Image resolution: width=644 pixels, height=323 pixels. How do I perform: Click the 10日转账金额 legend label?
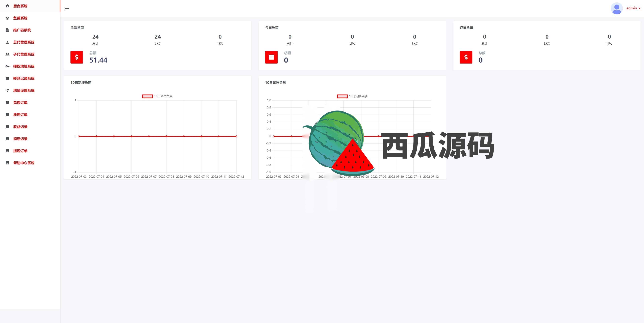pos(358,96)
